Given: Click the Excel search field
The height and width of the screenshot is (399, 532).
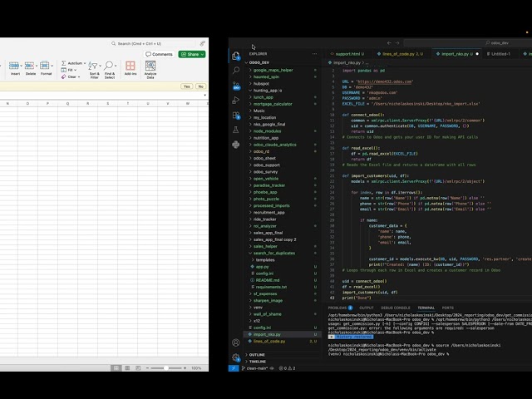Looking at the screenshot, I should click(x=152, y=43).
